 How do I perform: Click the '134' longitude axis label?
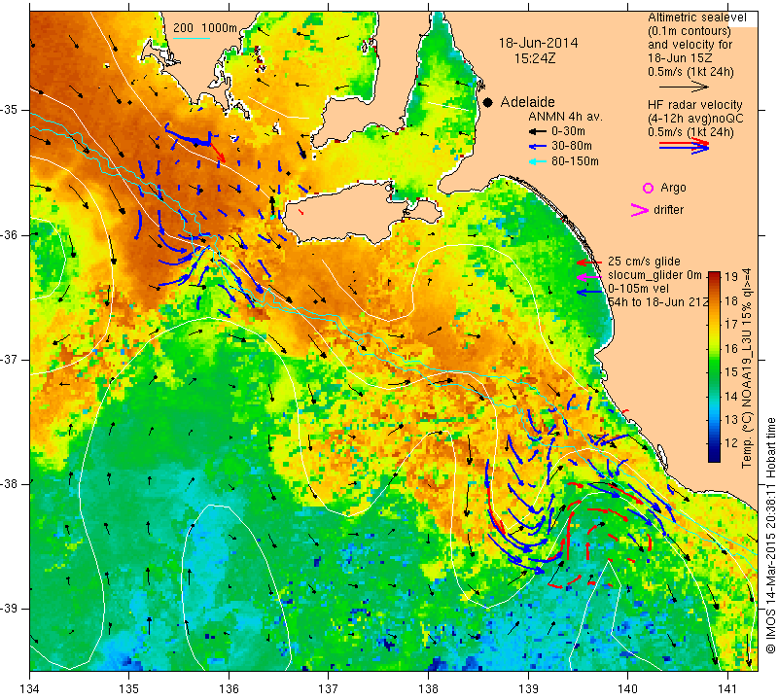pyautogui.click(x=30, y=689)
